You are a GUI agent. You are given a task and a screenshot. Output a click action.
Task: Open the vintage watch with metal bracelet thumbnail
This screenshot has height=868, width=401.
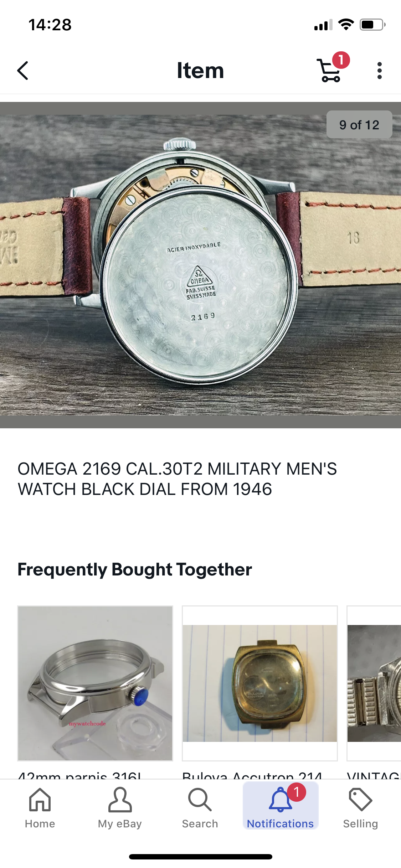point(374,683)
